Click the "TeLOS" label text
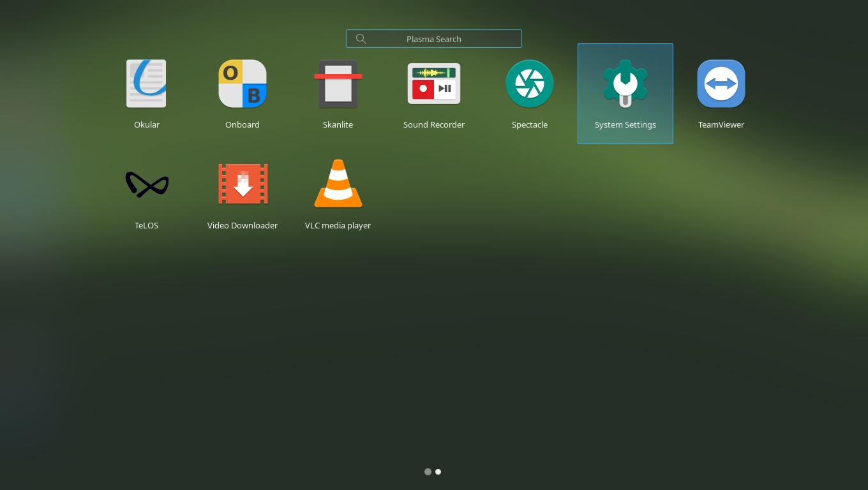868x490 pixels. click(x=147, y=226)
